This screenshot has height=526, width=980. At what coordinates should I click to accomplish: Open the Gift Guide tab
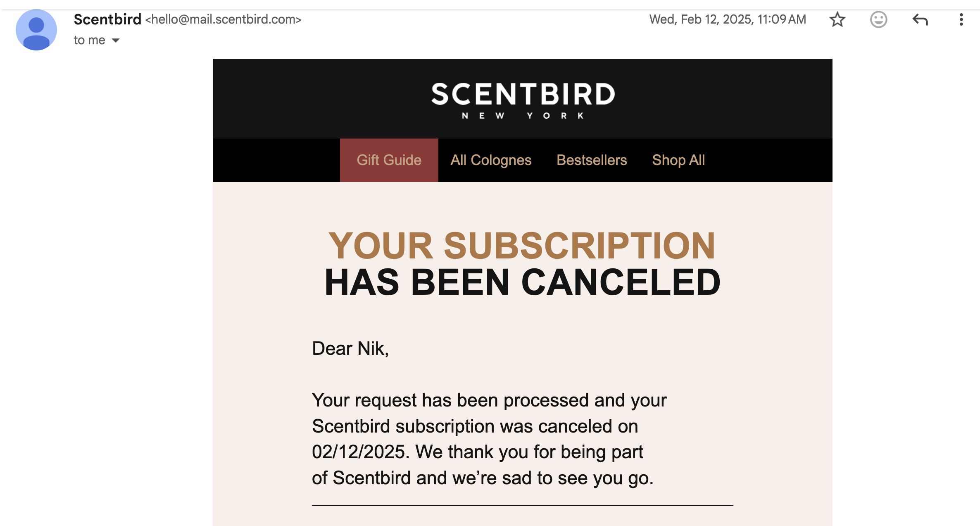click(389, 160)
